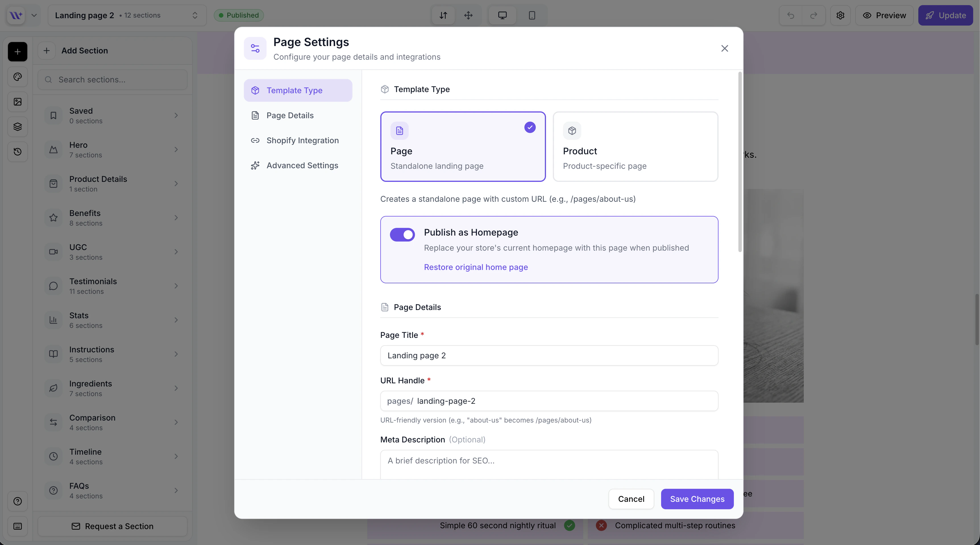Open Advanced Settings tab
Viewport: 980px width, 545px height.
pyautogui.click(x=302, y=165)
